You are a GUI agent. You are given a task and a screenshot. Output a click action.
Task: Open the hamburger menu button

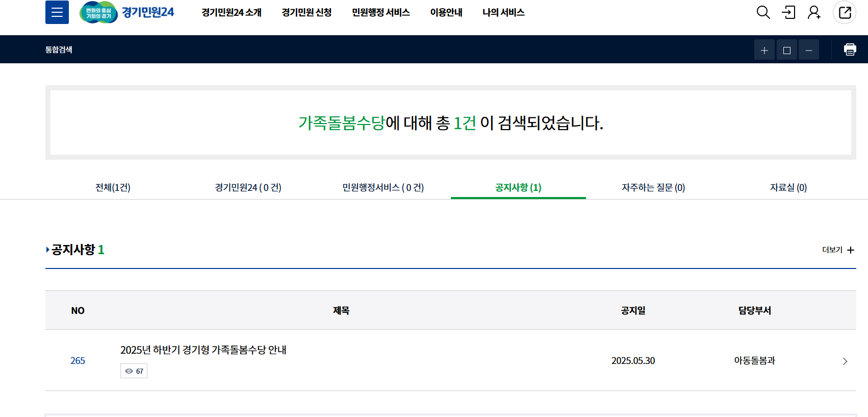(57, 12)
